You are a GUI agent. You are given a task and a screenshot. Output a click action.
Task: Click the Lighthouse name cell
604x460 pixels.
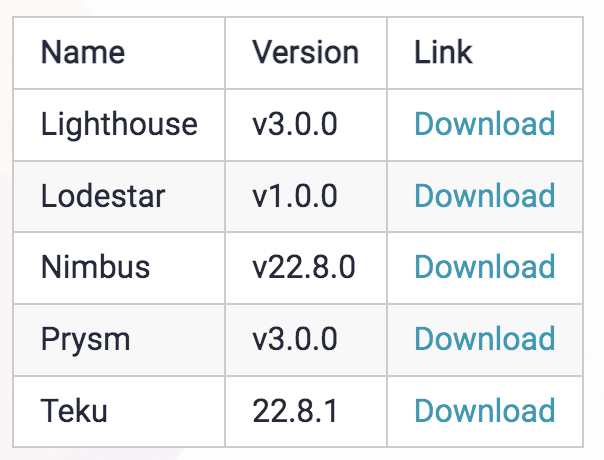(119, 125)
